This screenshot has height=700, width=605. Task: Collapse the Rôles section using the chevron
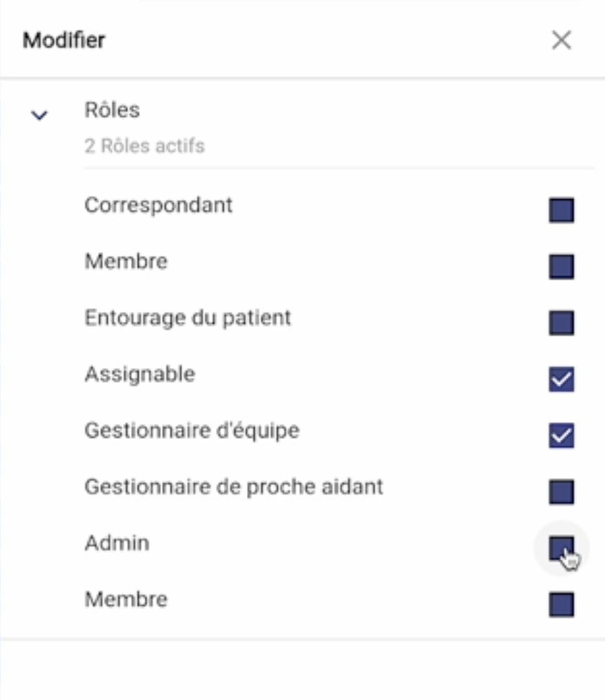tap(39, 115)
